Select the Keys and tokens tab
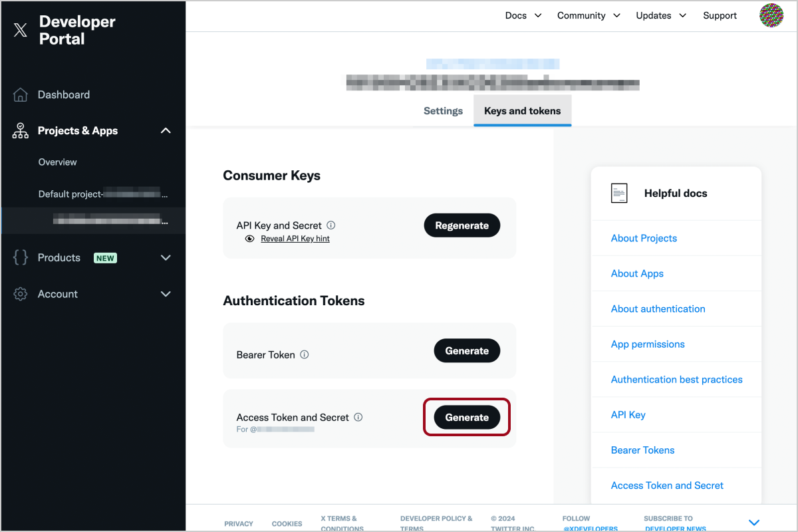Viewport: 798px width, 532px height. point(522,111)
